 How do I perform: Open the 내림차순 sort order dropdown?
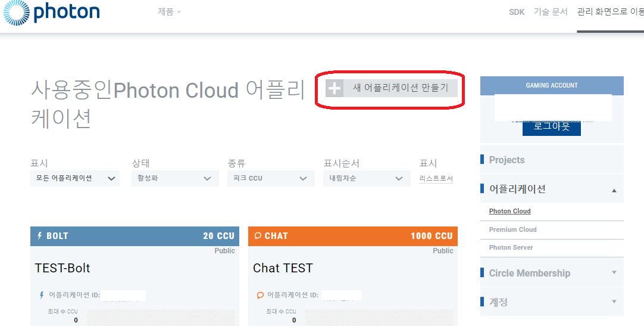367,178
